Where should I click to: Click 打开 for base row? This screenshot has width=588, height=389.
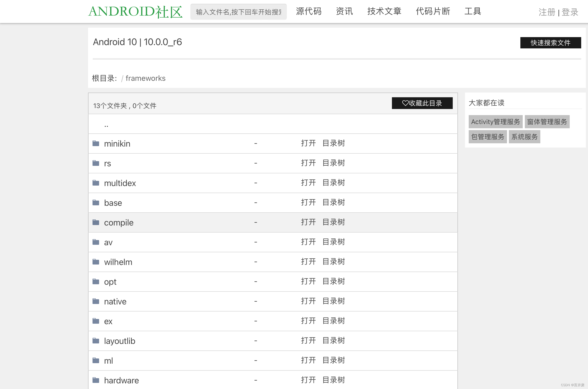[308, 202]
